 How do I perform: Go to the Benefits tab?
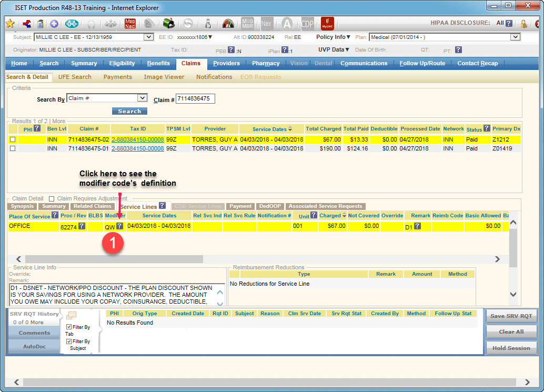tap(158, 64)
